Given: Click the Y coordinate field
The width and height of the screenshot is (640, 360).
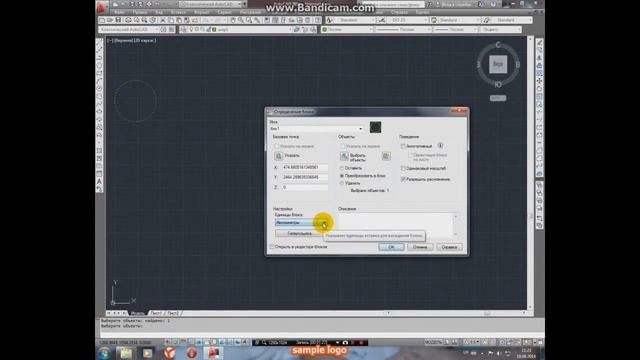Looking at the screenshot, I should point(305,177).
